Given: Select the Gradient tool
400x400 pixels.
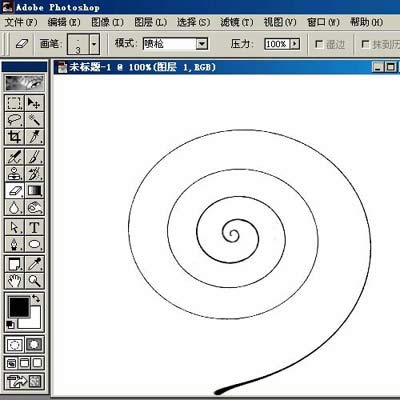Looking at the screenshot, I should coord(34,191).
